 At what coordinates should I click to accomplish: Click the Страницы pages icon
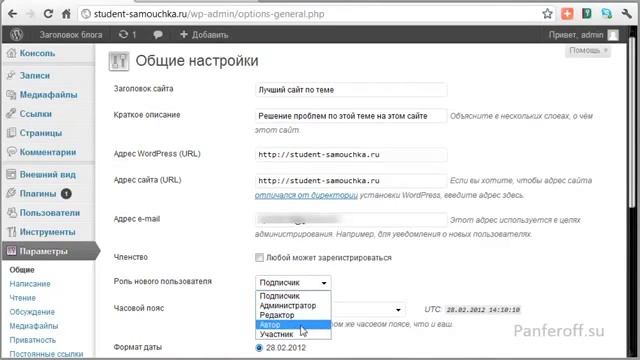[x=11, y=133]
